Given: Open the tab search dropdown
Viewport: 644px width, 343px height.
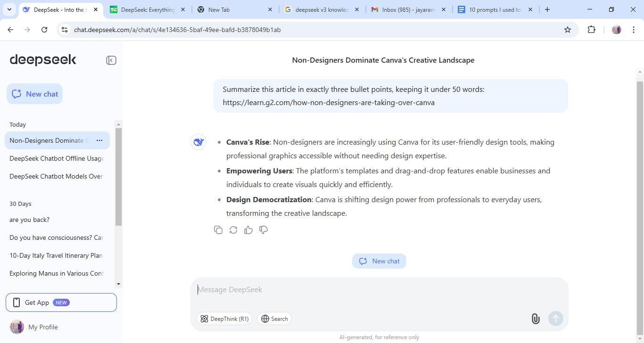Looking at the screenshot, I should [x=9, y=9].
